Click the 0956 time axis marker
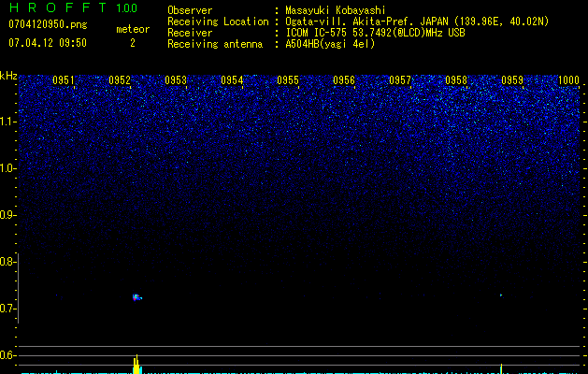The height and width of the screenshot is (374, 588). coord(344,80)
